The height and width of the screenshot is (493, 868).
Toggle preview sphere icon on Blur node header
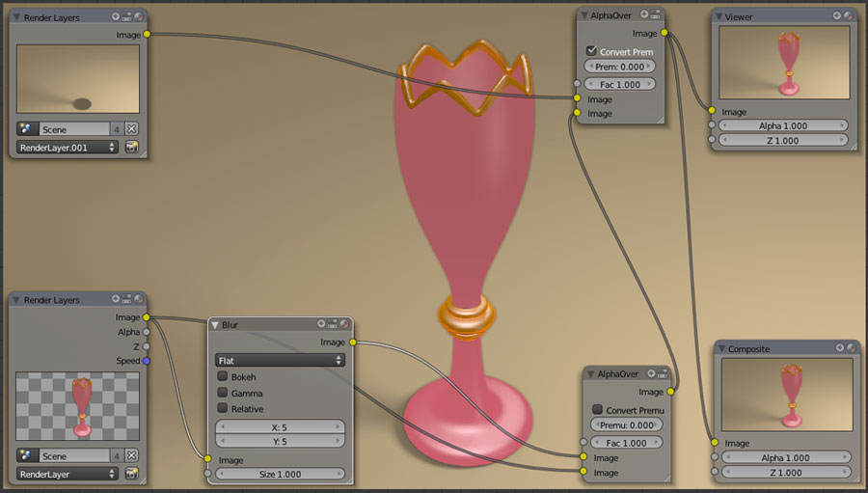point(342,325)
